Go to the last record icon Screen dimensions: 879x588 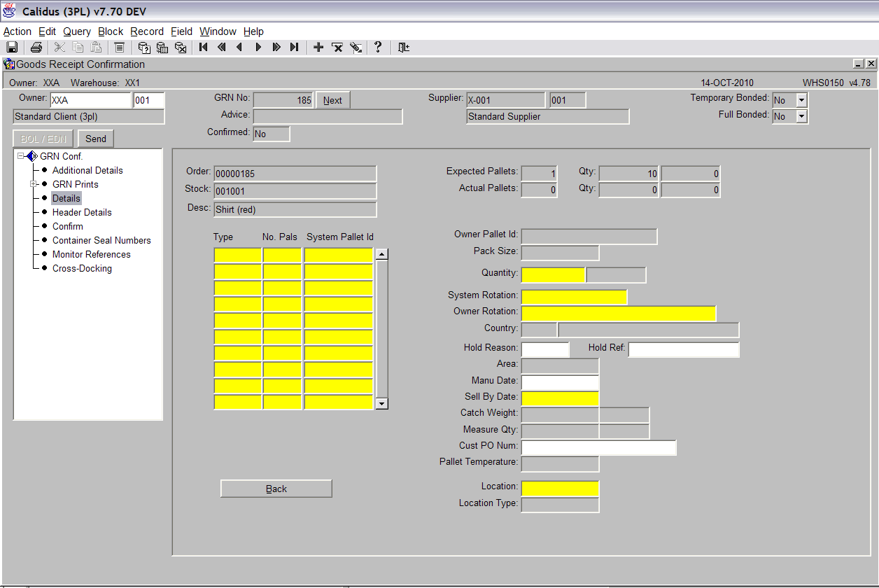[294, 48]
